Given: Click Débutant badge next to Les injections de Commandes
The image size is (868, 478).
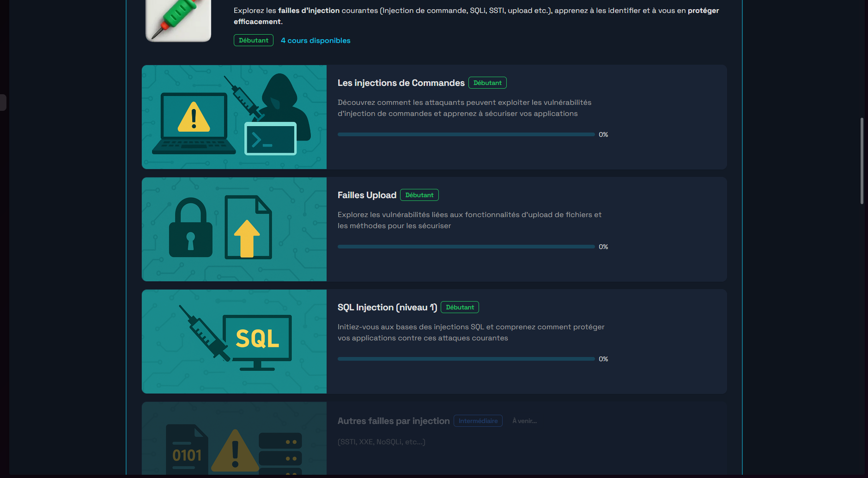Looking at the screenshot, I should pyautogui.click(x=487, y=83).
